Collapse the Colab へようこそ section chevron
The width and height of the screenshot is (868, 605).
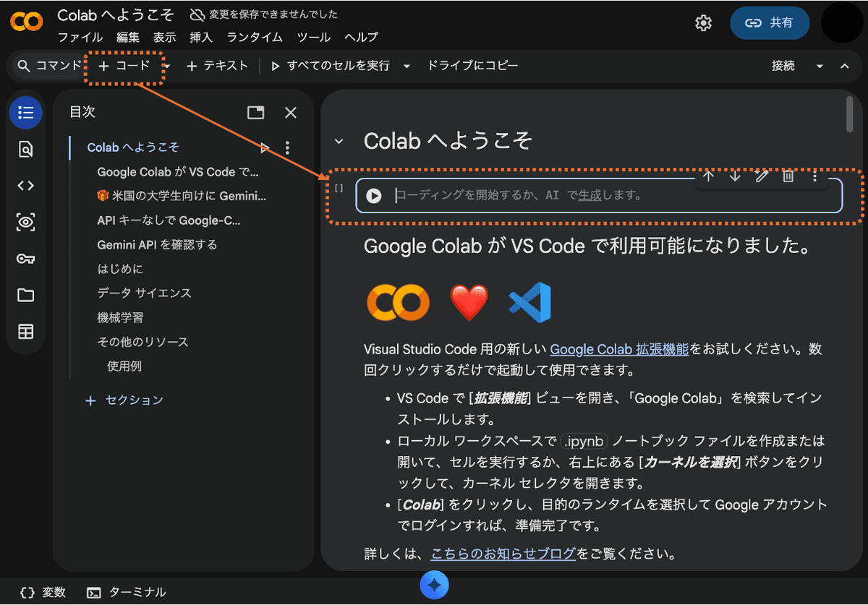(339, 141)
